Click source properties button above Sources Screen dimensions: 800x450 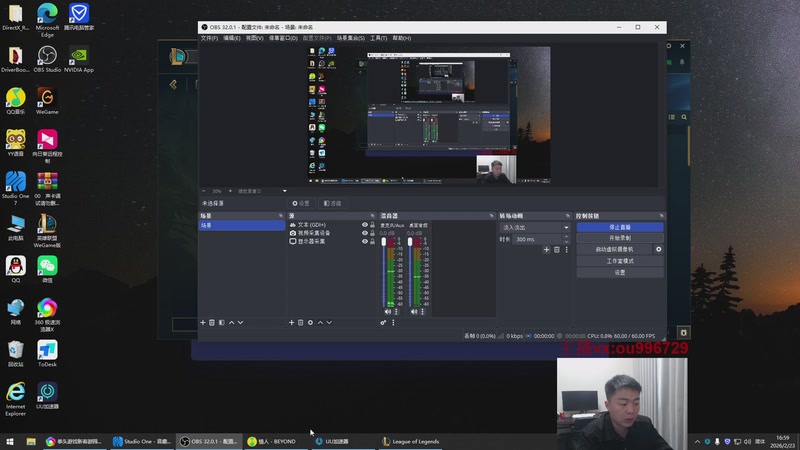pyautogui.click(x=301, y=204)
